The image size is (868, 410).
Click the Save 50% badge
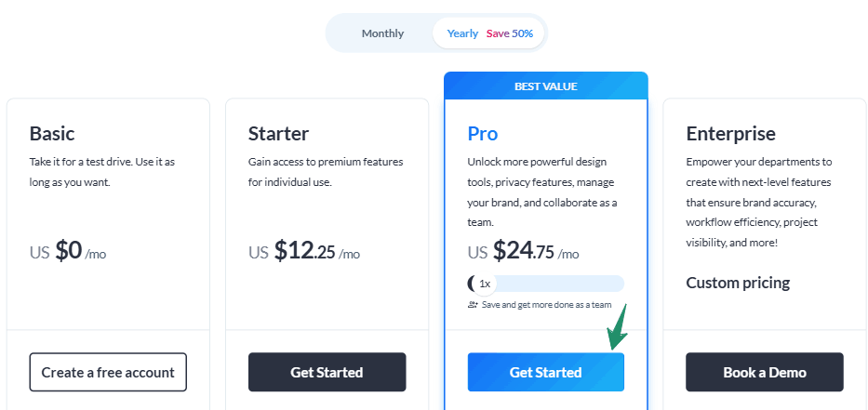point(510,33)
